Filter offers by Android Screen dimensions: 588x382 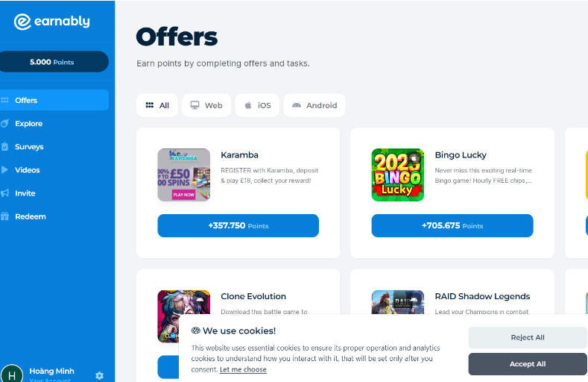click(314, 105)
